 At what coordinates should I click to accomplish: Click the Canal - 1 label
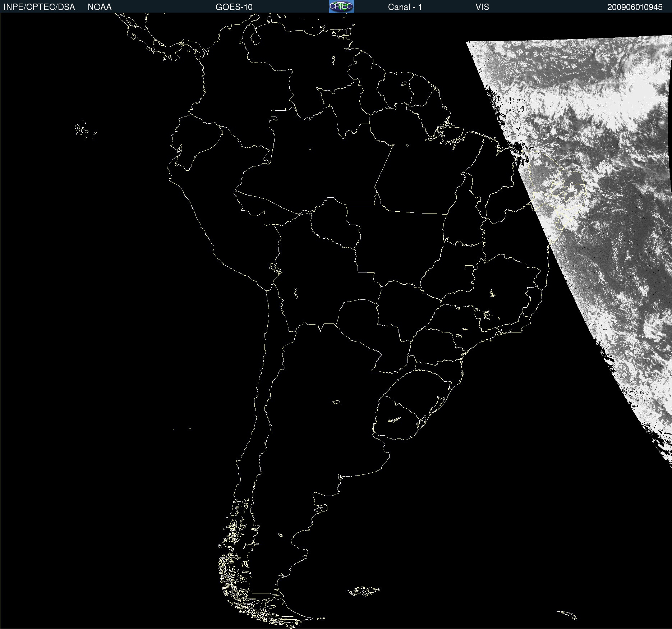coord(405,7)
